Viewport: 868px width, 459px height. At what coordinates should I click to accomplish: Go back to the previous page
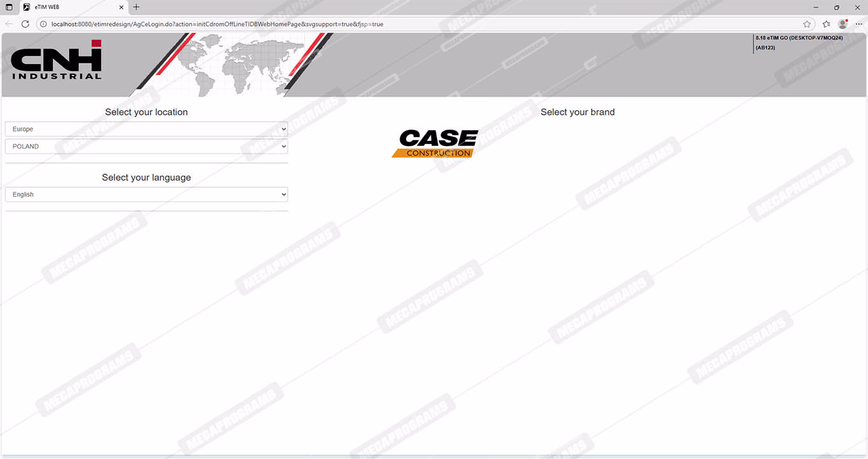(9, 24)
